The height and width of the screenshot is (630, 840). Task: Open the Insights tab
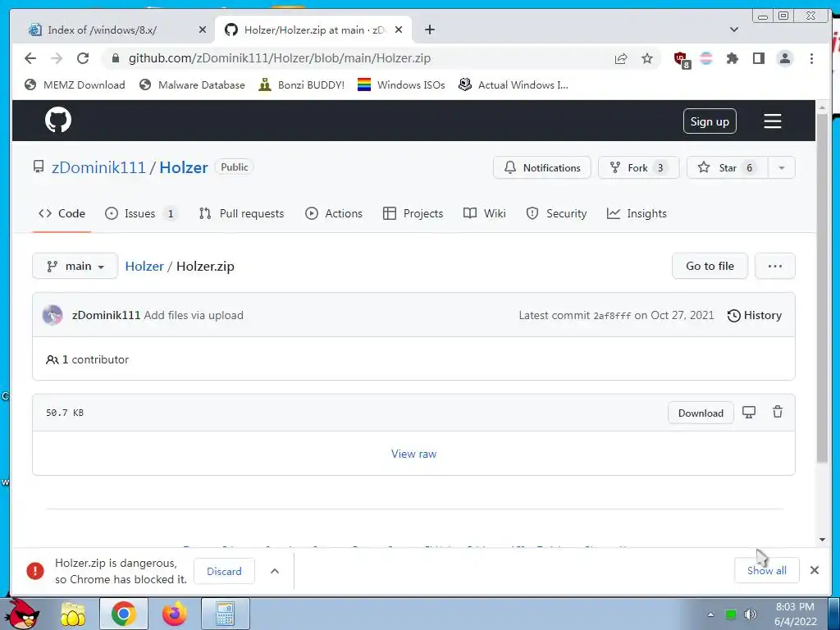click(637, 214)
